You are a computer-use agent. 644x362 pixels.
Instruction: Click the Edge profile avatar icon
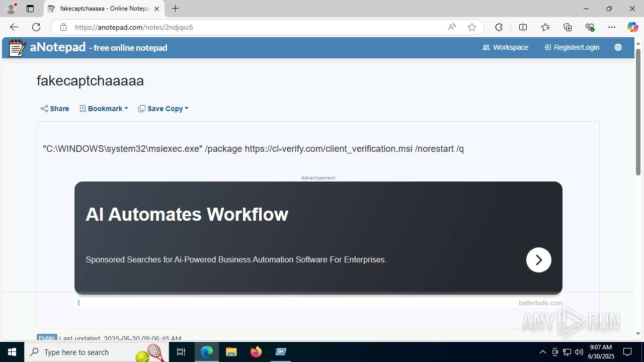tap(11, 9)
